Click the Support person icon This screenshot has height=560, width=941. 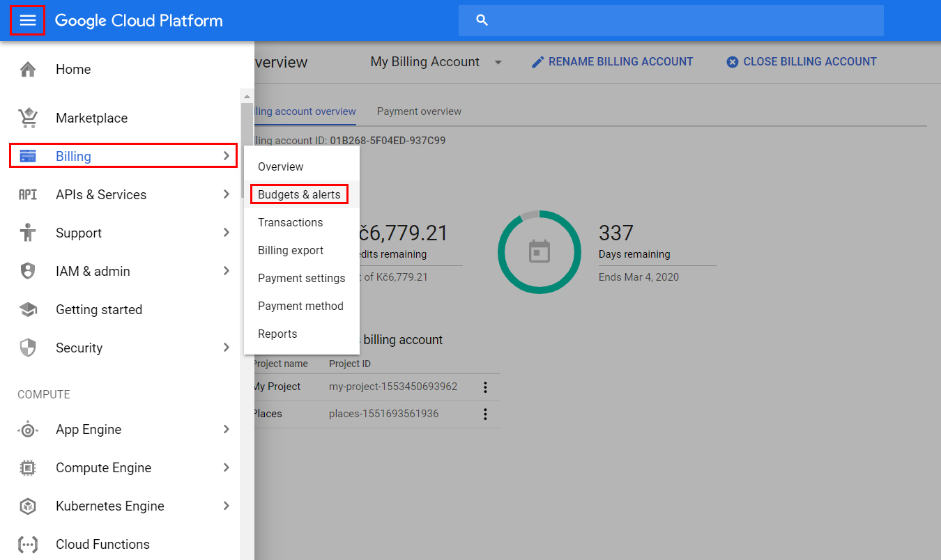click(28, 233)
